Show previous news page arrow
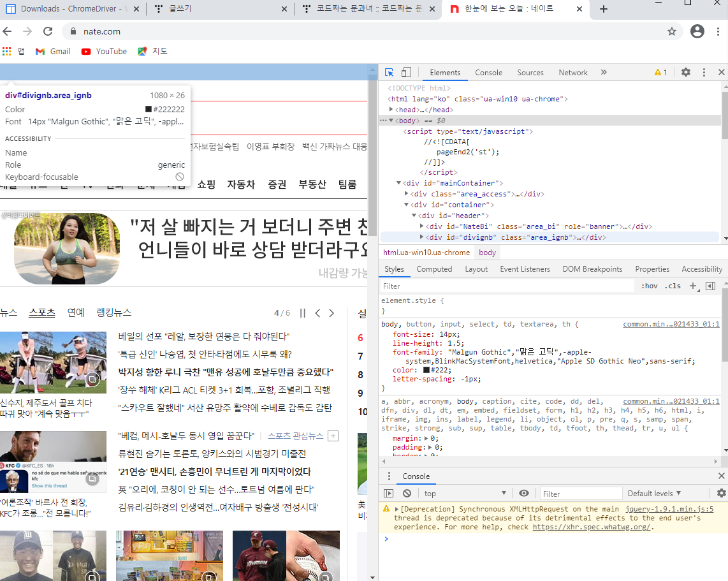728x581 pixels. pos(317,313)
